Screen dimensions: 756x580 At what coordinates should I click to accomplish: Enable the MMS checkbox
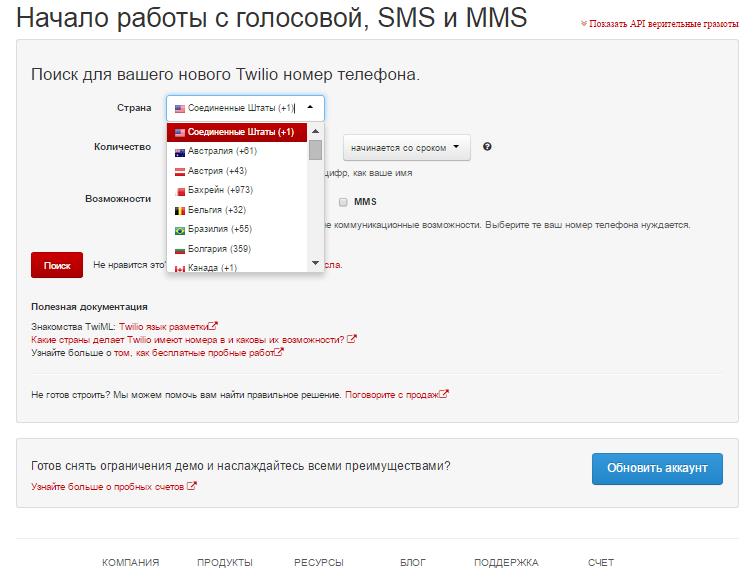click(x=343, y=201)
